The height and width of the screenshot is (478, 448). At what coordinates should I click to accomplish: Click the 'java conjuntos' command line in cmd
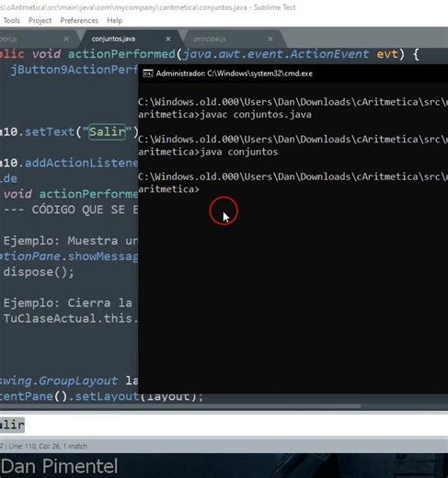(x=239, y=152)
